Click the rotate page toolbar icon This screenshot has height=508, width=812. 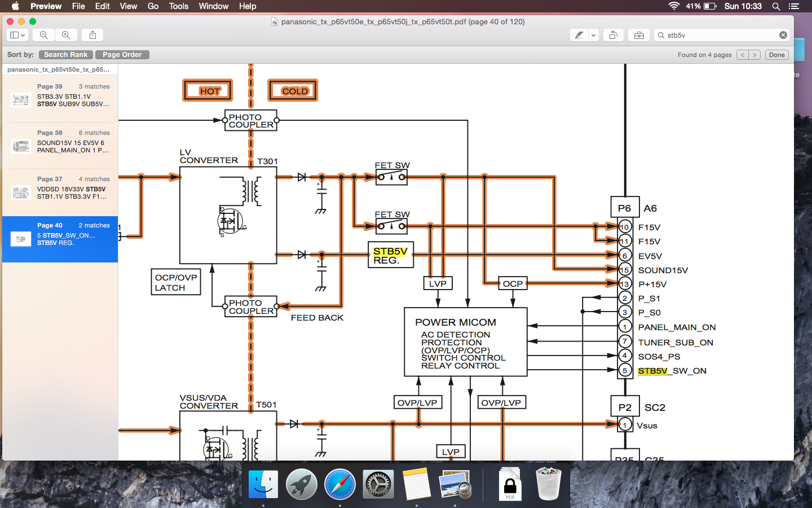tap(613, 35)
